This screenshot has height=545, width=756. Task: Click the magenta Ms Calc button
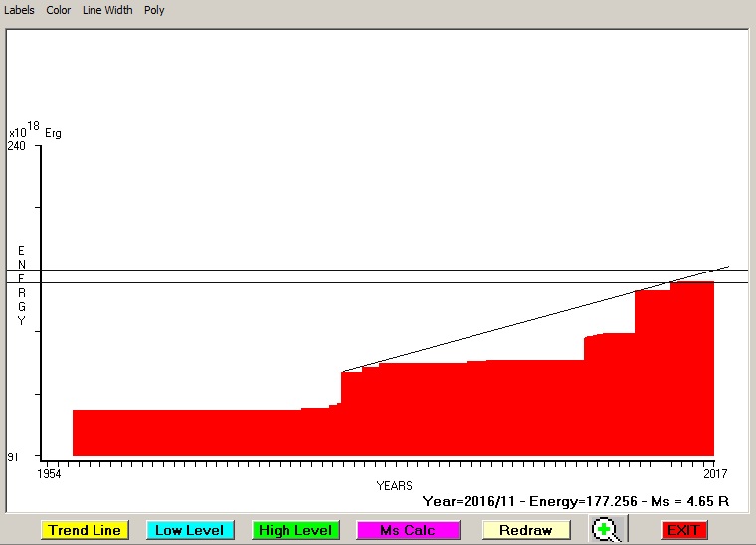(x=408, y=530)
